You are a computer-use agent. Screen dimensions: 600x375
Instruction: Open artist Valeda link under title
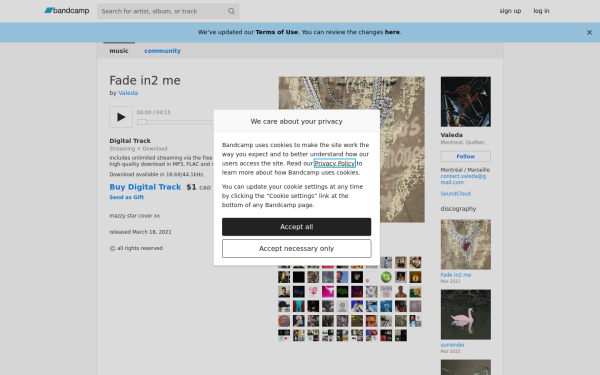point(128,93)
